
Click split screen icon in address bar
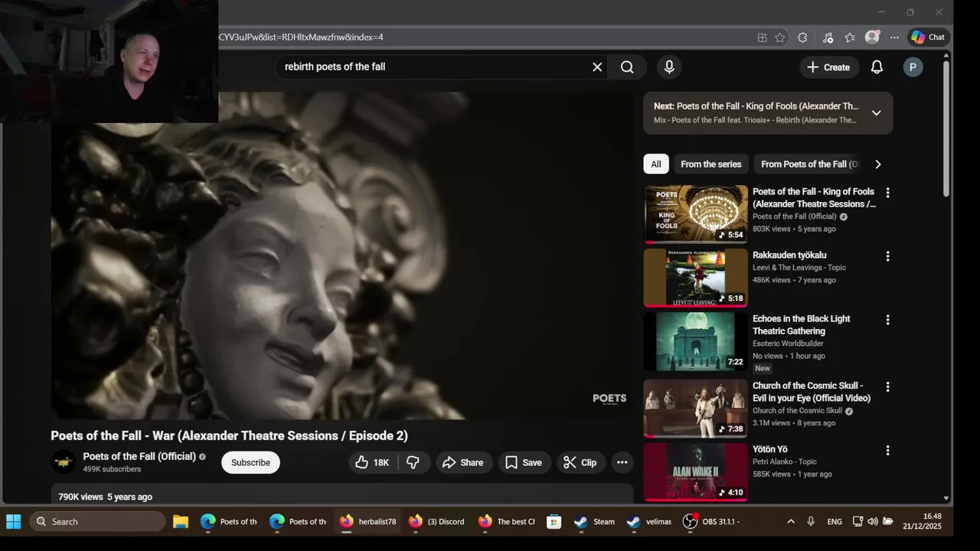tap(762, 37)
